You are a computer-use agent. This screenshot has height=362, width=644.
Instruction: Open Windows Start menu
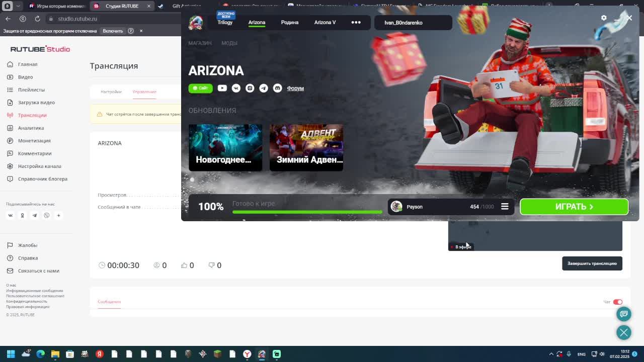pyautogui.click(x=11, y=354)
